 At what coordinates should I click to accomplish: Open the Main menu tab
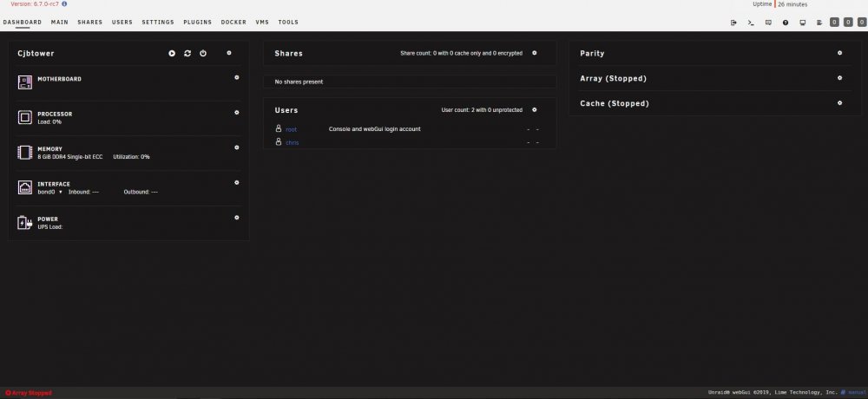point(60,23)
